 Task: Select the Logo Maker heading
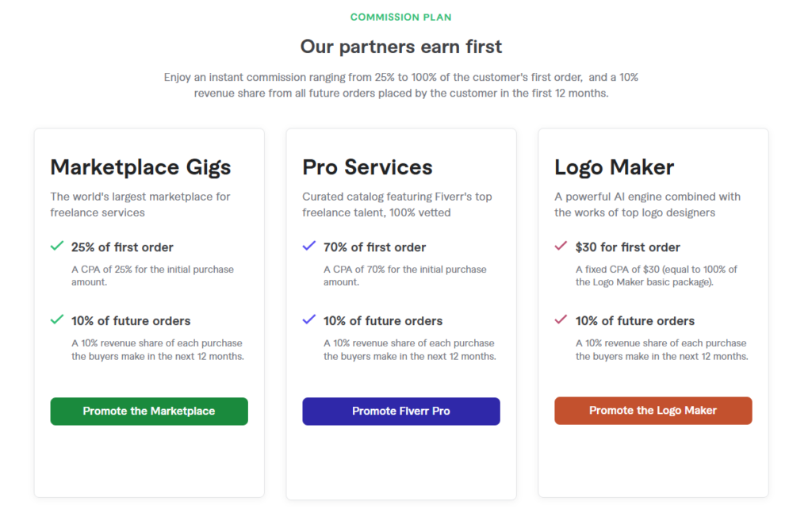(615, 167)
